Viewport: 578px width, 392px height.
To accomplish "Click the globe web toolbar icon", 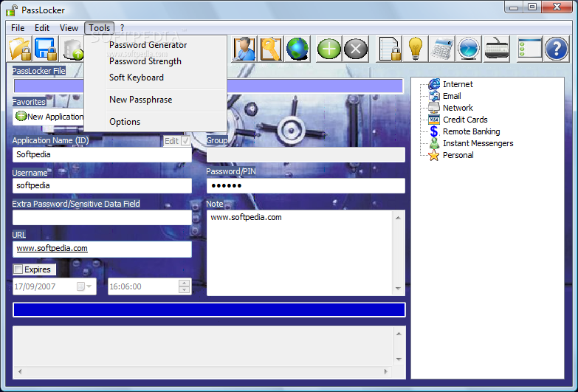I will (297, 49).
